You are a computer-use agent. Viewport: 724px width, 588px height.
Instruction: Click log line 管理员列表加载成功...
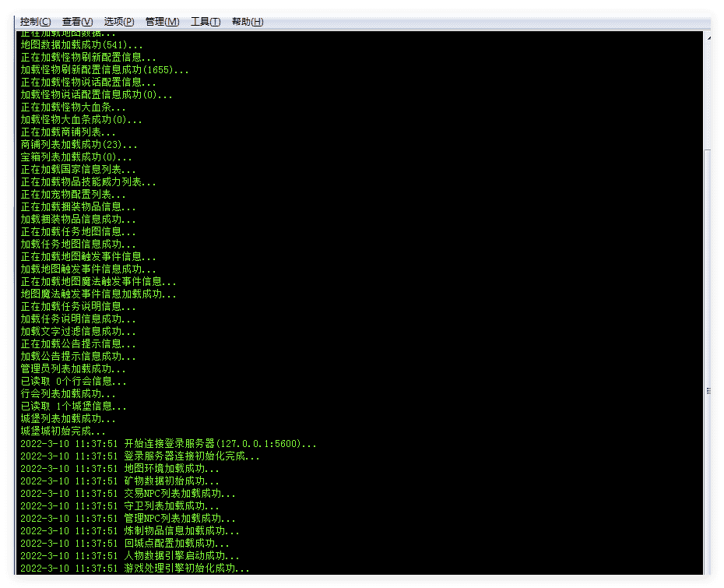pos(73,369)
